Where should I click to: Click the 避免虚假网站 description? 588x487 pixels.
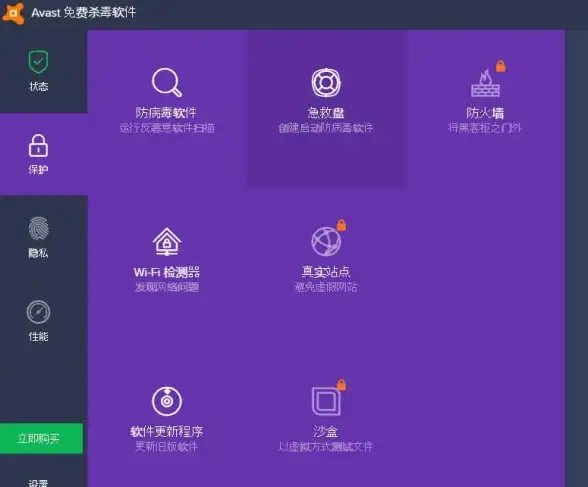pyautogui.click(x=326, y=288)
